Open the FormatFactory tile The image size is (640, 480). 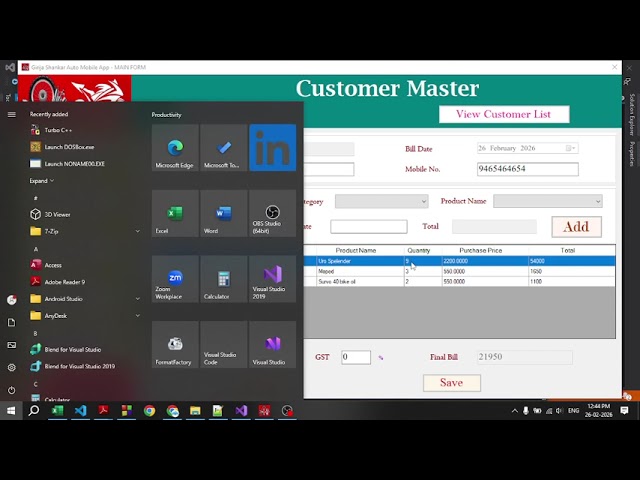click(x=175, y=345)
